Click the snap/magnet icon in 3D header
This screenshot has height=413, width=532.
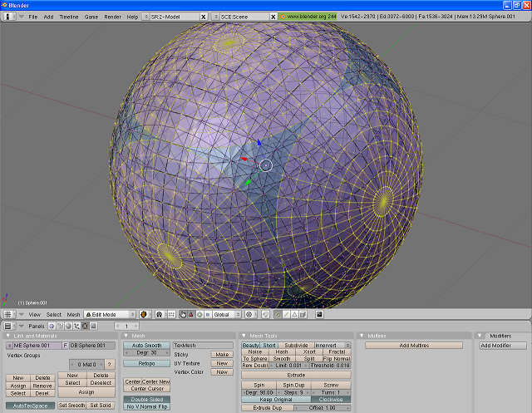point(265,314)
